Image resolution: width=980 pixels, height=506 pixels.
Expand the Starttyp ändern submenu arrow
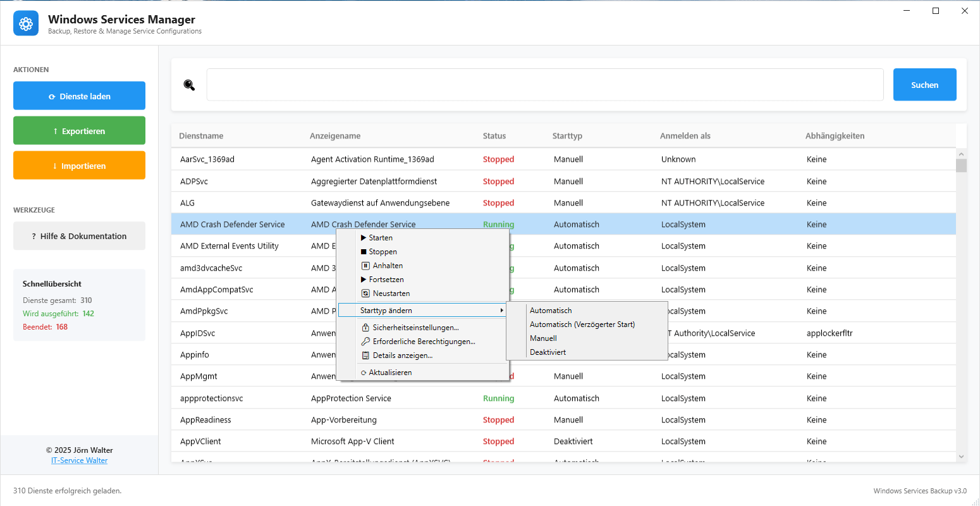pyautogui.click(x=501, y=311)
